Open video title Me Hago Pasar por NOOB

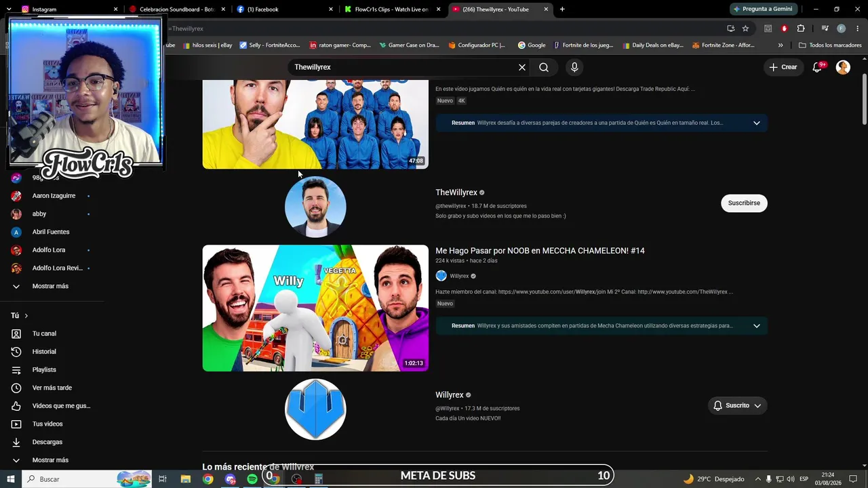[540, 251]
